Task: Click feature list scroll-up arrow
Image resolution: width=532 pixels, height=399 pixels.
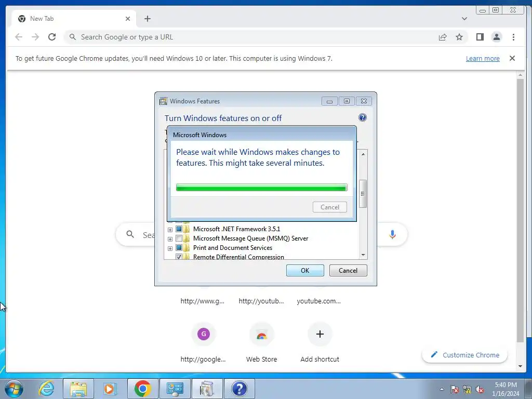Action: 363,154
